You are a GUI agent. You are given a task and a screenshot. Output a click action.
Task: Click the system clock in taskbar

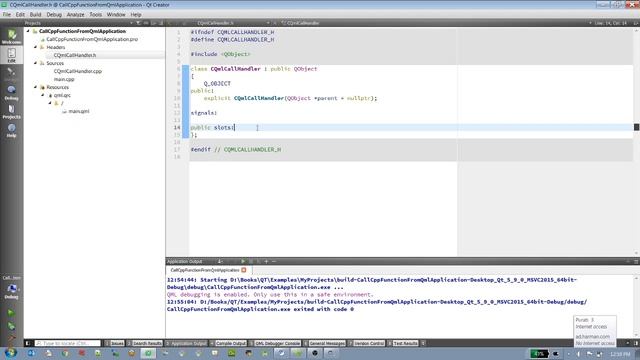click(621, 354)
